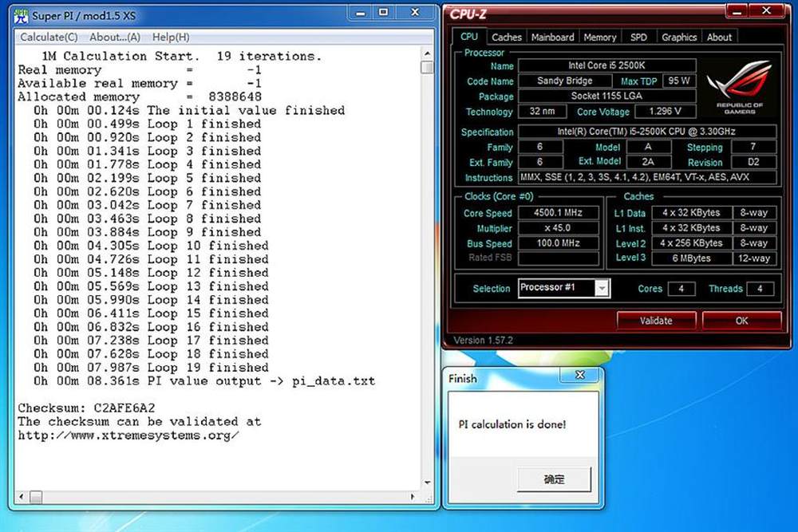
Task: Switch to the Memory tab
Action: tap(599, 37)
